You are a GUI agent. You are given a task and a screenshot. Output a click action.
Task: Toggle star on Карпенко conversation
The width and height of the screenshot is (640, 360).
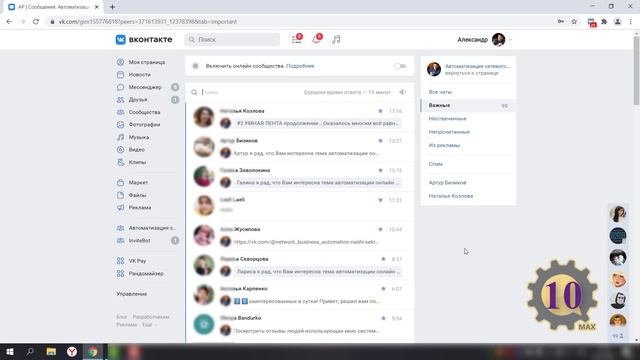click(x=383, y=289)
